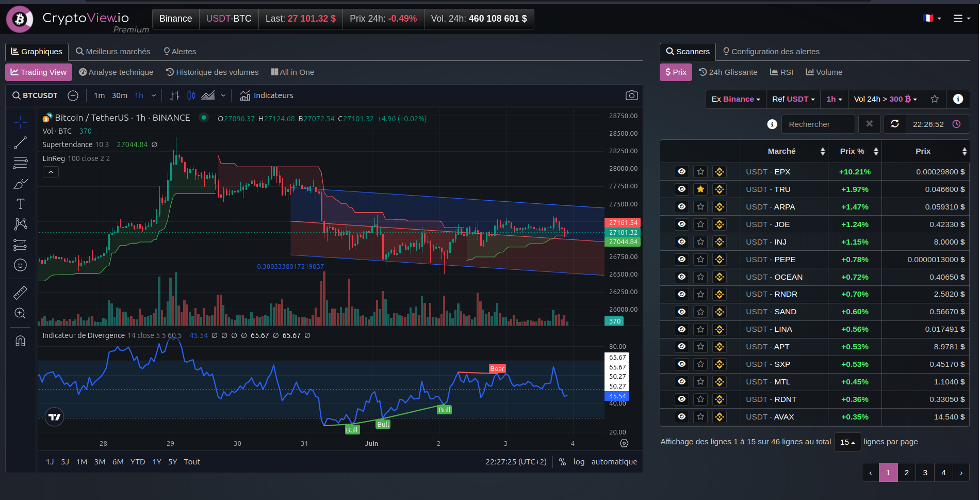Screen dimensions: 980x500
Task: Select the text annotation tool
Action: [x=20, y=204]
